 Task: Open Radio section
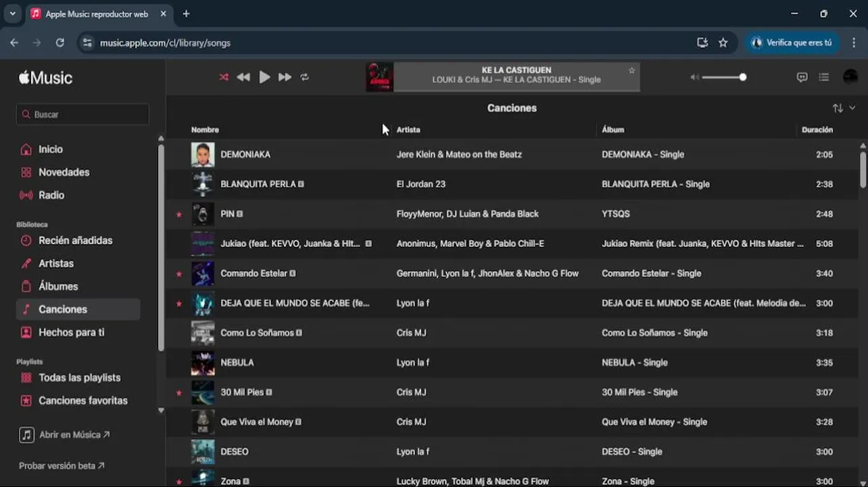click(x=51, y=195)
